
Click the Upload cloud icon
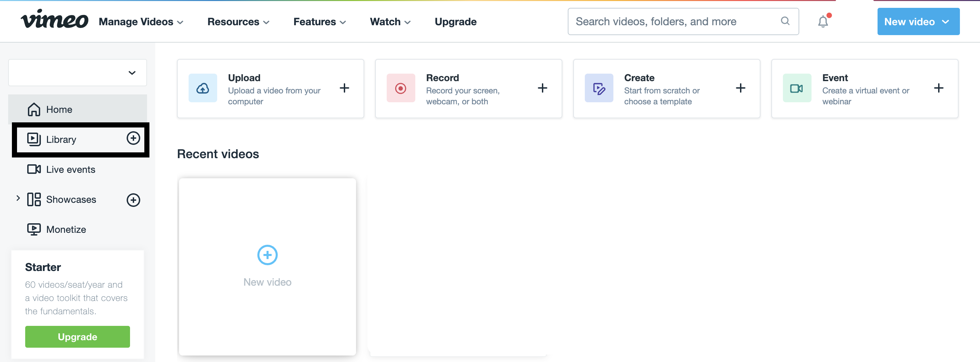pos(203,88)
